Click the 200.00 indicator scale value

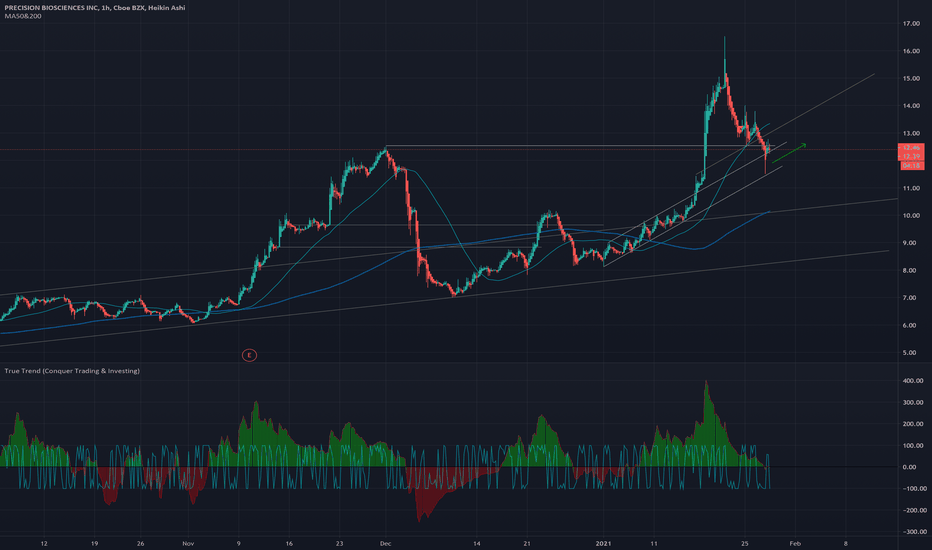pyautogui.click(x=913, y=425)
